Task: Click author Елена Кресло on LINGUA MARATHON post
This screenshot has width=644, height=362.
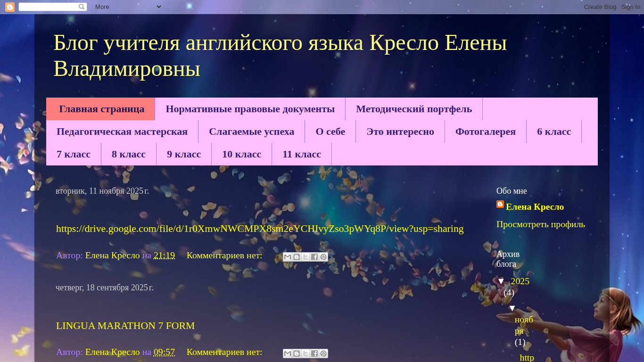Action: (x=113, y=352)
